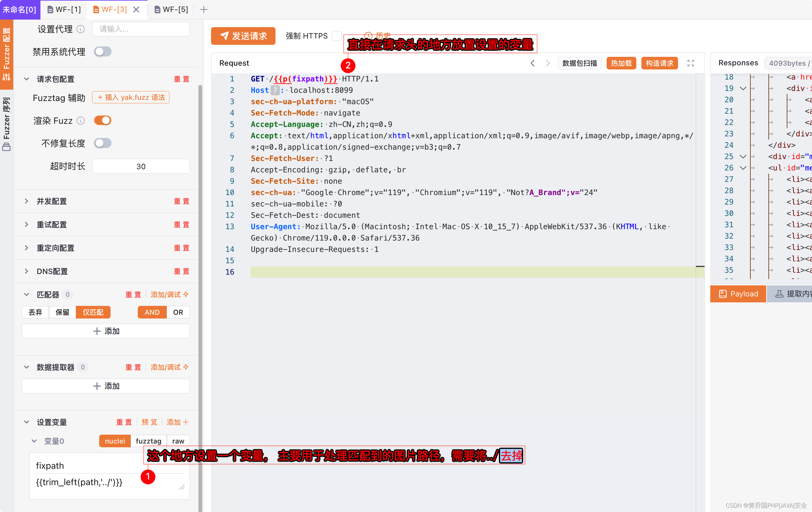
Task: Click the 超时时长 input field
Action: click(x=141, y=166)
